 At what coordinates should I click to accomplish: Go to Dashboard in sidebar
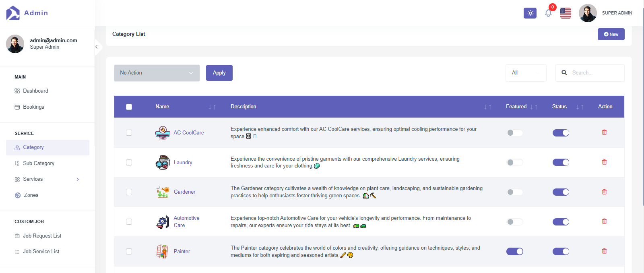(x=35, y=91)
